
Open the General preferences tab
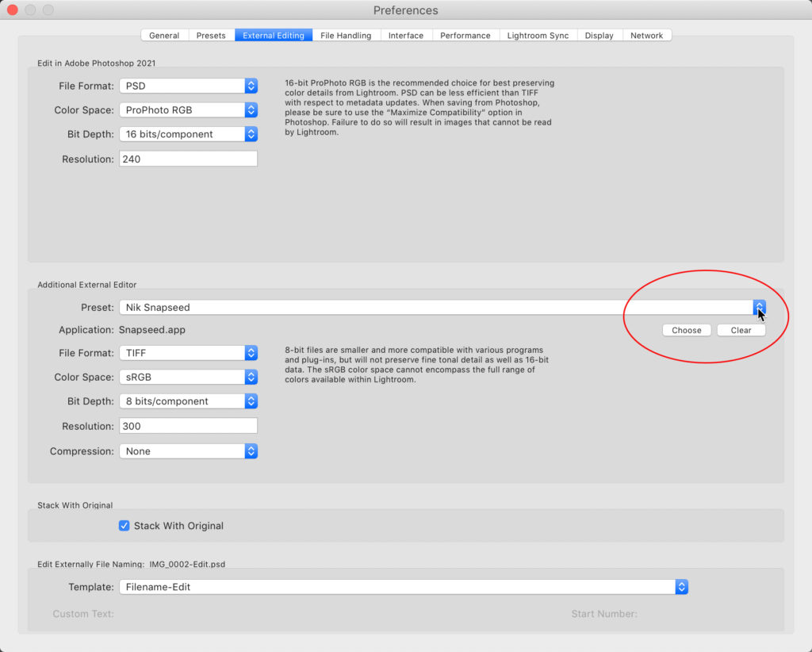[164, 35]
